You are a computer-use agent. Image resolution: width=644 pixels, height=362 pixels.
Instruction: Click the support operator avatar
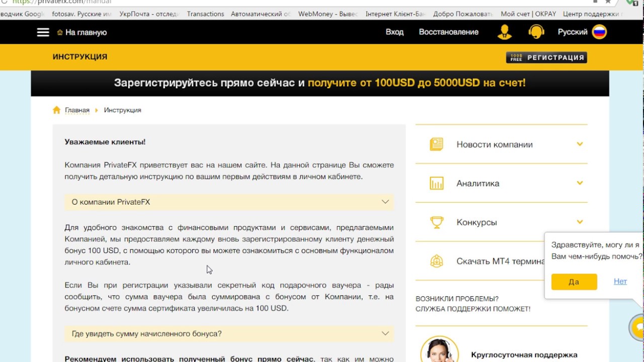439,349
